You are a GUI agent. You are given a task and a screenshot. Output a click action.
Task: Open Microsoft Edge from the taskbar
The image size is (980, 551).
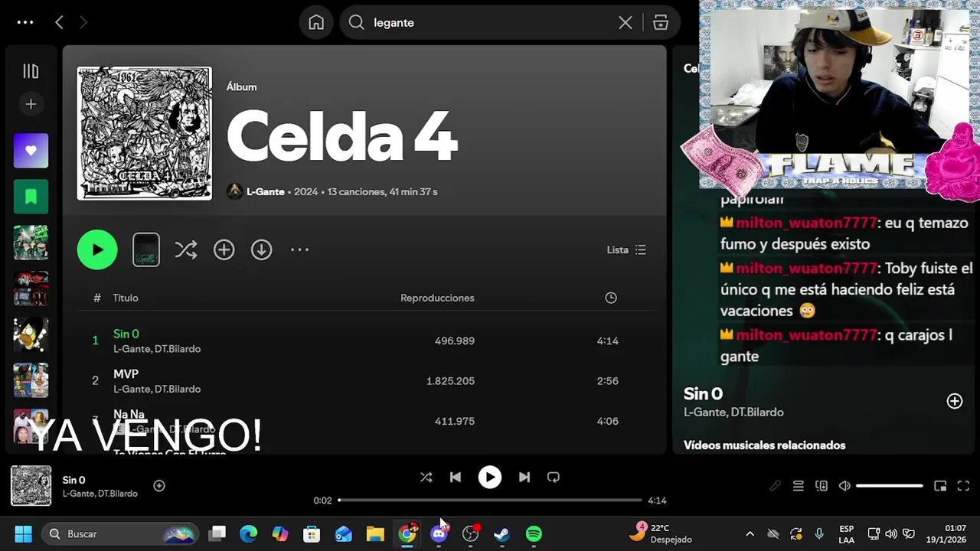[x=249, y=533]
